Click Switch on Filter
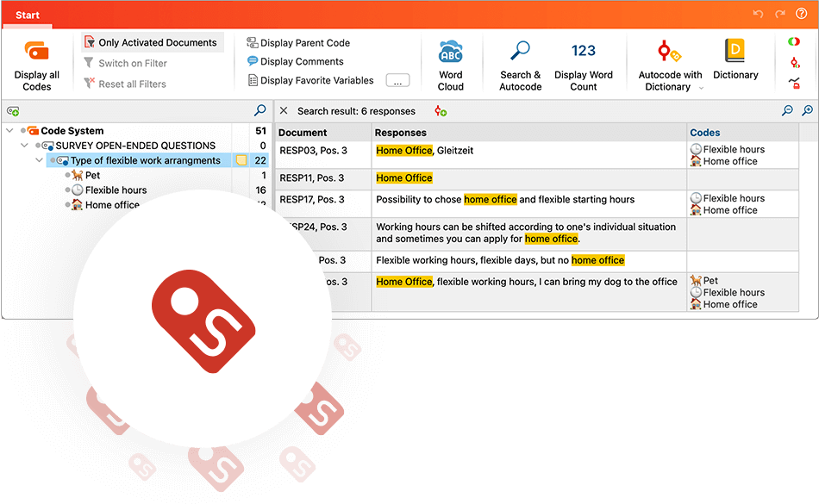 [x=125, y=63]
